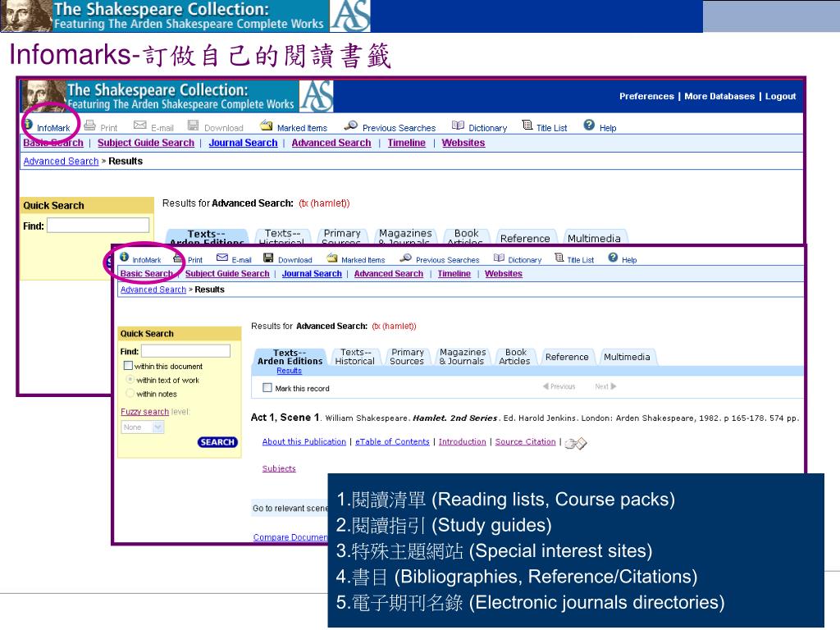Open Subject Guide Search in front window
This screenshot has height=630, width=840.
(x=227, y=273)
